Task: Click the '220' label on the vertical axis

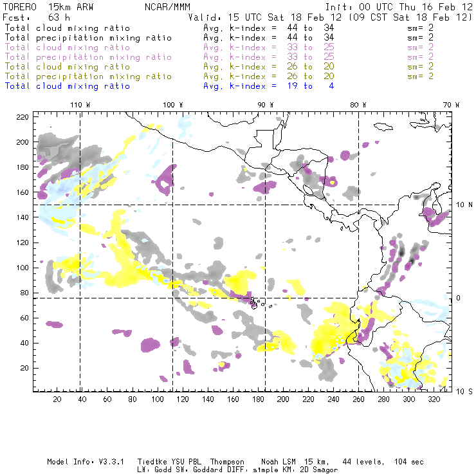Action: pos(23,117)
